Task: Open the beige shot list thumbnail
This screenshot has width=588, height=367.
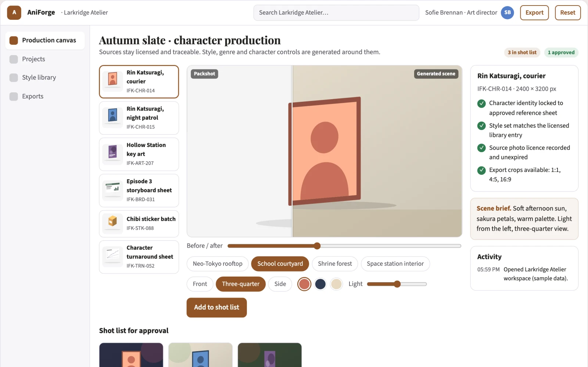Action: coord(200,355)
